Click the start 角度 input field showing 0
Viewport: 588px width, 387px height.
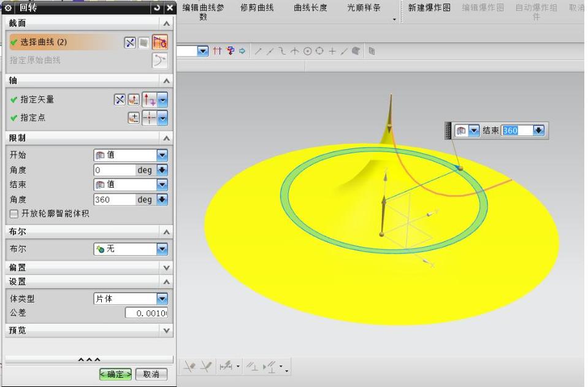(115, 170)
